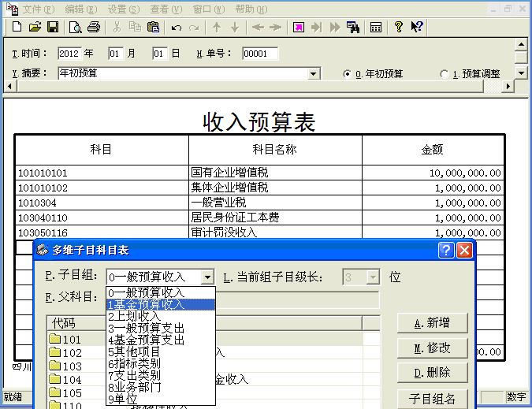532x409 pixels.
Task: Click the D.删除 button
Action: point(432,373)
